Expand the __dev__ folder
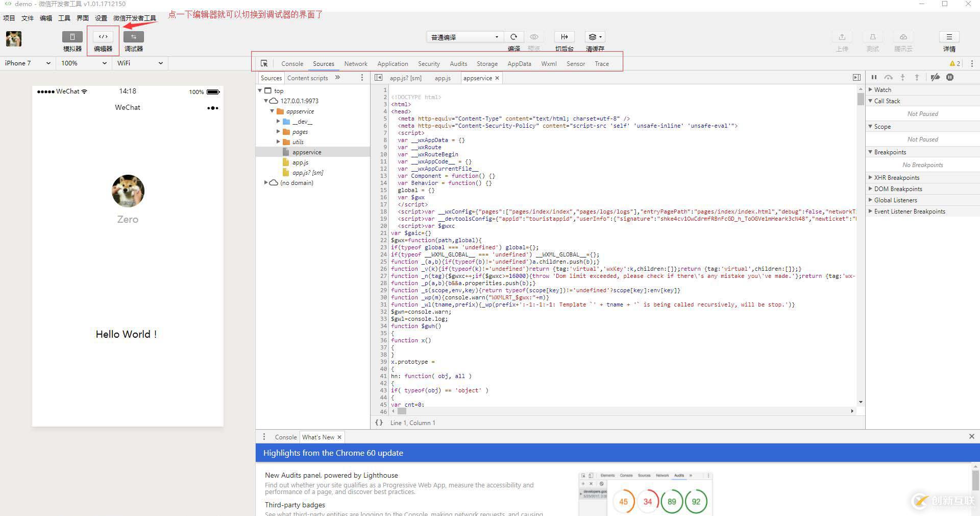The width and height of the screenshot is (980, 516). (278, 121)
